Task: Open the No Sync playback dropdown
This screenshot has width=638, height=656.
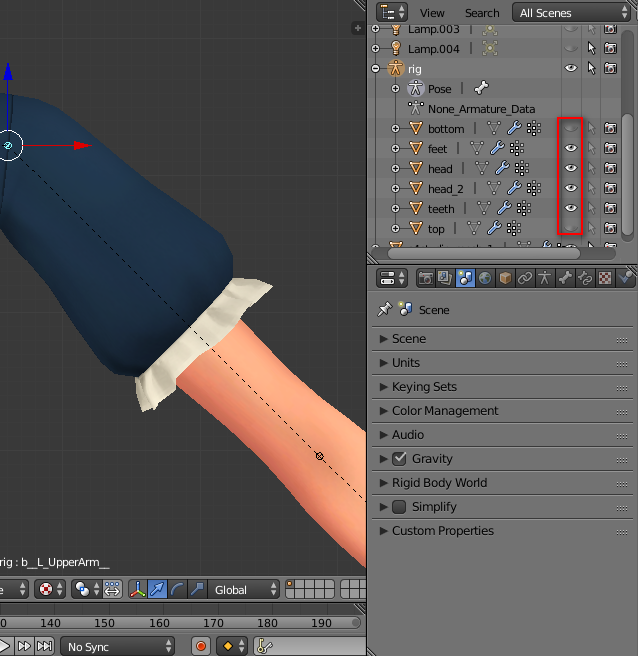Action: click(x=118, y=646)
